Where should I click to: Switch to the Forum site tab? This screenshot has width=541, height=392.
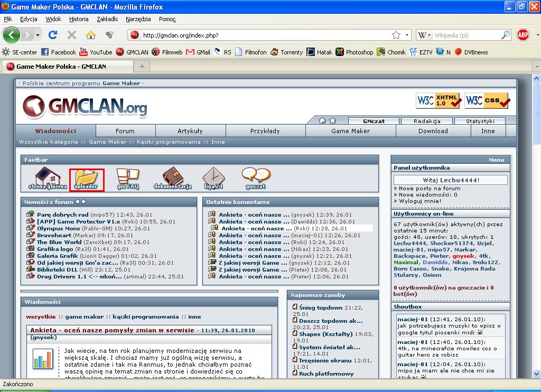point(125,131)
